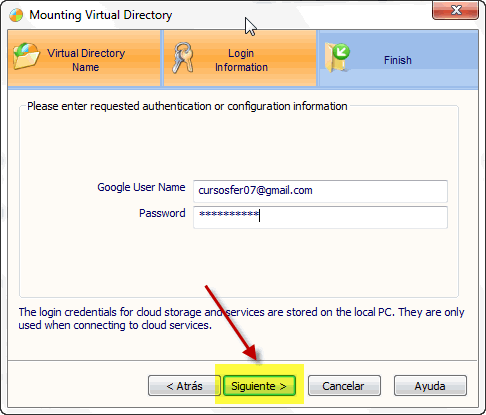Image resolution: width=486 pixels, height=415 pixels.
Task: Select the Login Information step label
Action: (241, 60)
